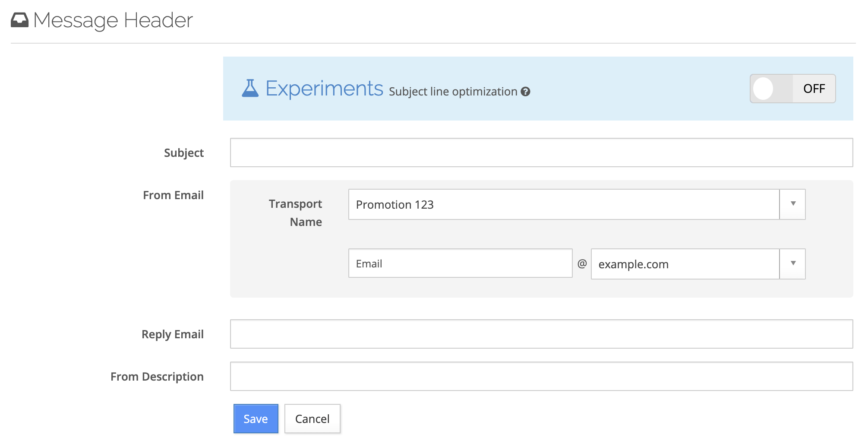Image resolution: width=868 pixels, height=448 pixels.
Task: Click the Email local-part input field
Action: tap(460, 263)
